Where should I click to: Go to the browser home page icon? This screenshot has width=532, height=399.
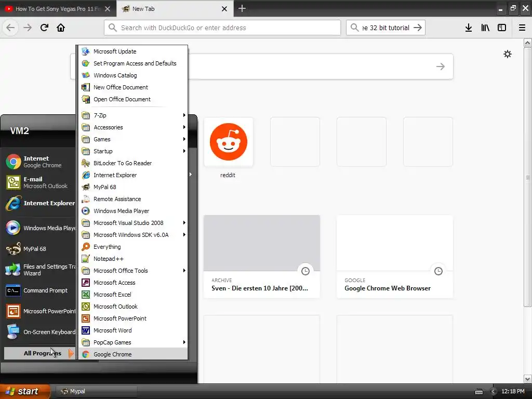coord(61,28)
